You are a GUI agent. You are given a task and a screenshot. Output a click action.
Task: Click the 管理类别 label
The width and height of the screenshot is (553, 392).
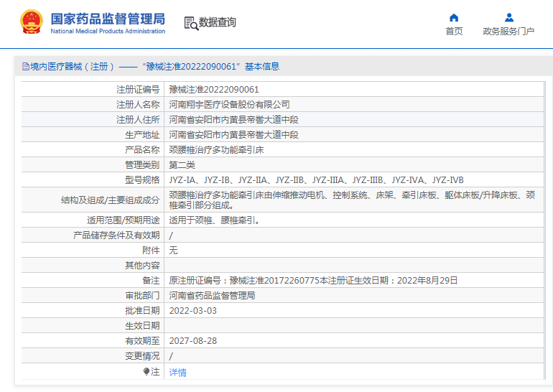[x=142, y=165]
